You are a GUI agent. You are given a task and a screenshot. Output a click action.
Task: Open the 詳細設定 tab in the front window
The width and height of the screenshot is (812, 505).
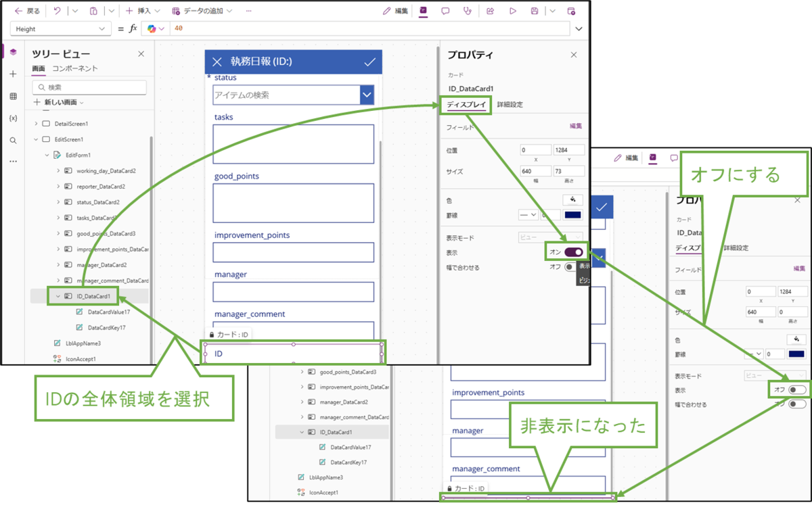[510, 105]
